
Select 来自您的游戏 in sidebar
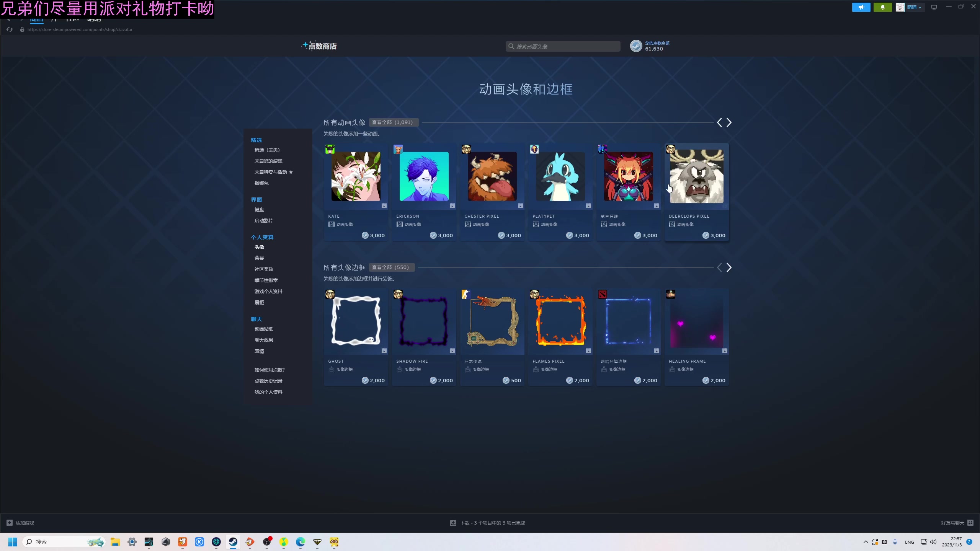coord(268,161)
